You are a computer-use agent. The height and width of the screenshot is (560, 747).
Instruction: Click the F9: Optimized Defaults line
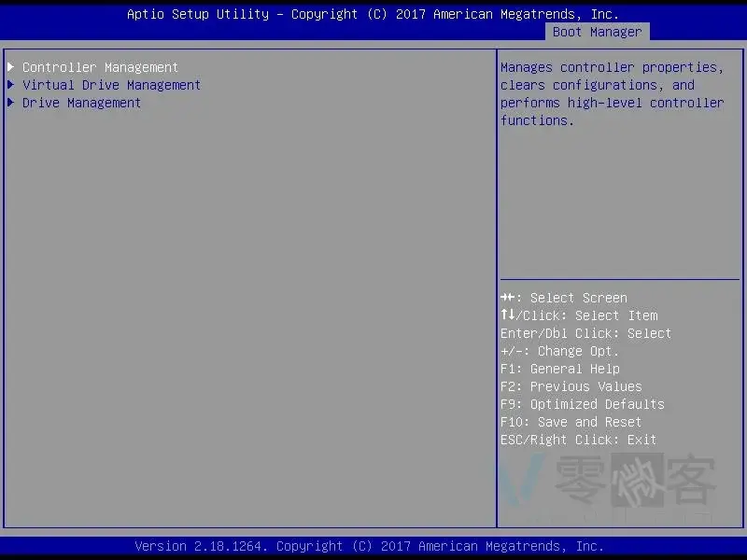coord(582,404)
